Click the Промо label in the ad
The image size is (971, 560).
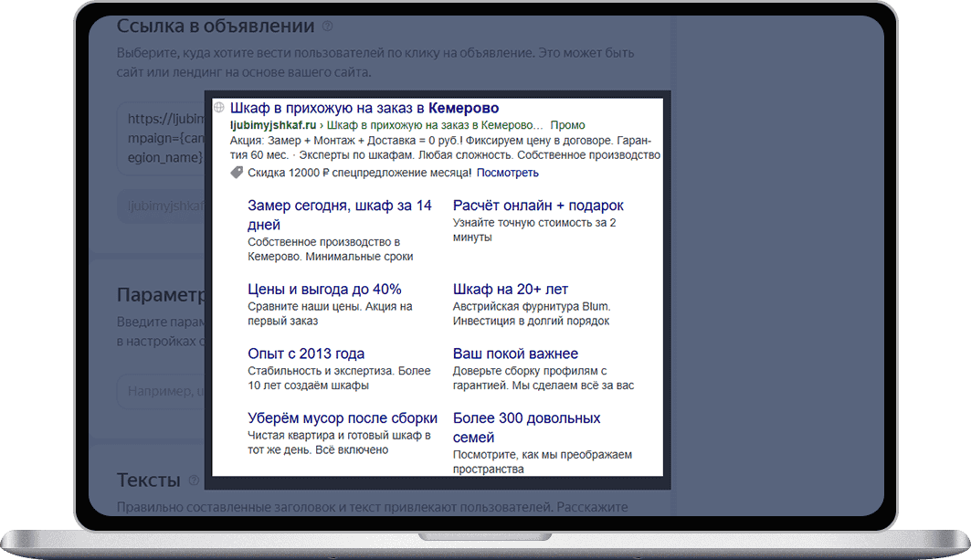point(568,124)
